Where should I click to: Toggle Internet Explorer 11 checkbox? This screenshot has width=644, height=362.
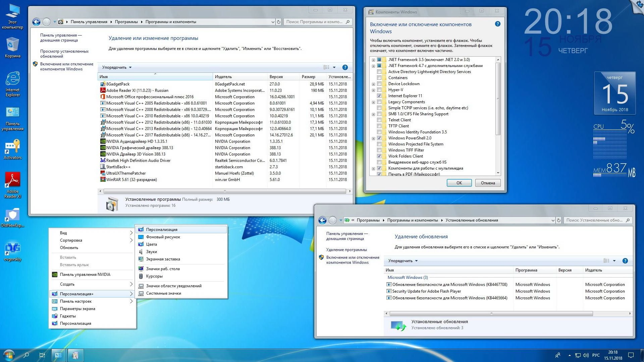379,96
